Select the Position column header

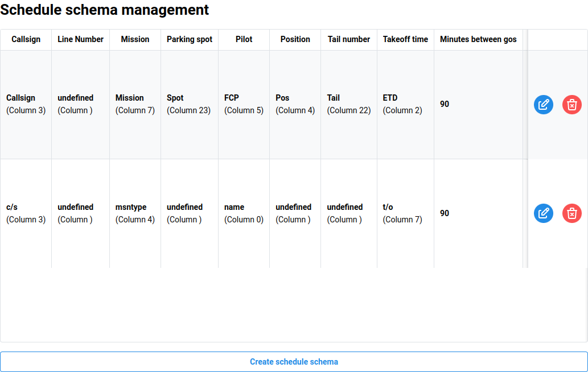click(x=295, y=39)
